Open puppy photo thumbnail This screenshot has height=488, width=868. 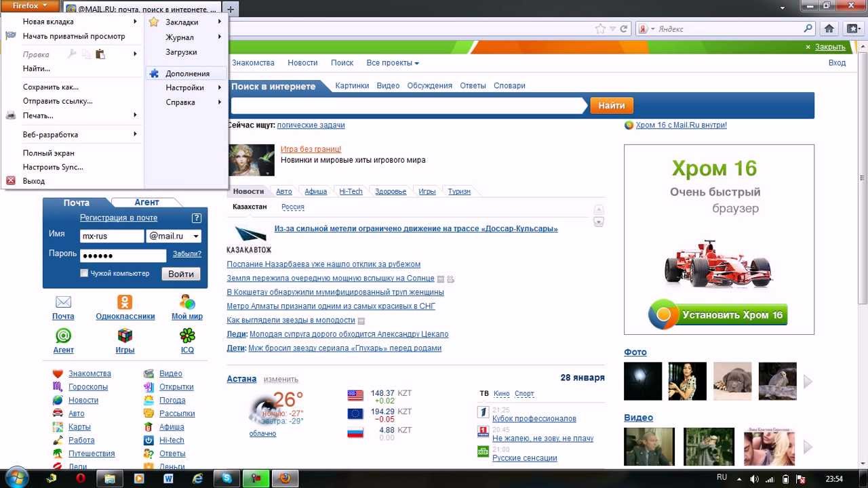[732, 382]
